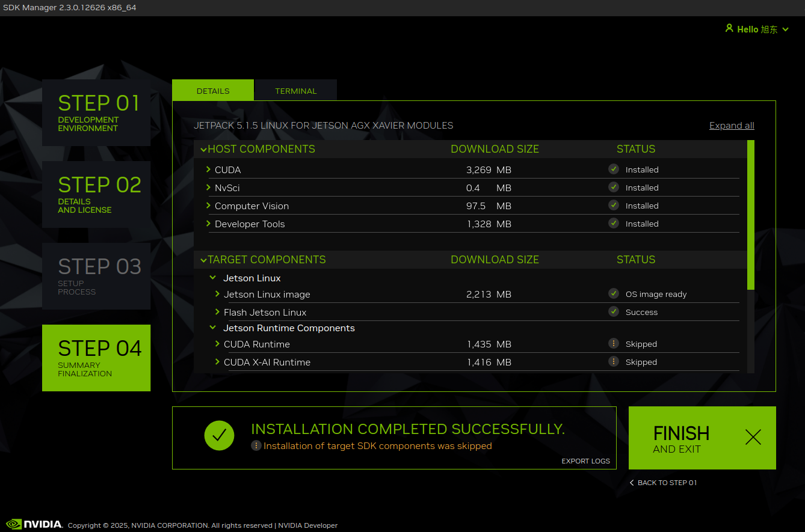Image resolution: width=805 pixels, height=532 pixels.
Task: Click the Hello 旭东 username text
Action: pyautogui.click(x=757, y=29)
